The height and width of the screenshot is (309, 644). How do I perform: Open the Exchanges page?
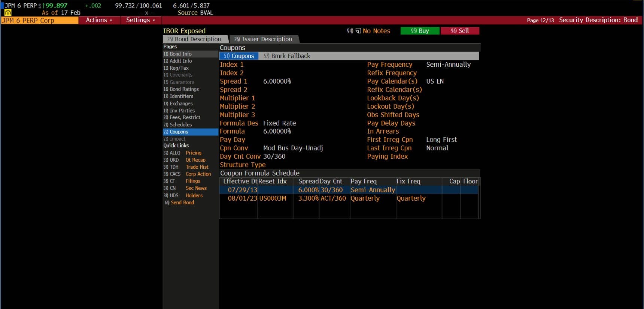190,103
